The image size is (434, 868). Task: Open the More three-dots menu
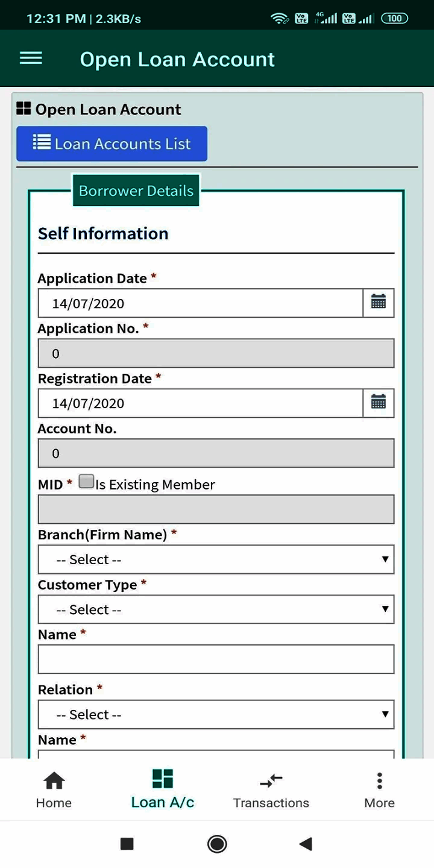click(379, 781)
